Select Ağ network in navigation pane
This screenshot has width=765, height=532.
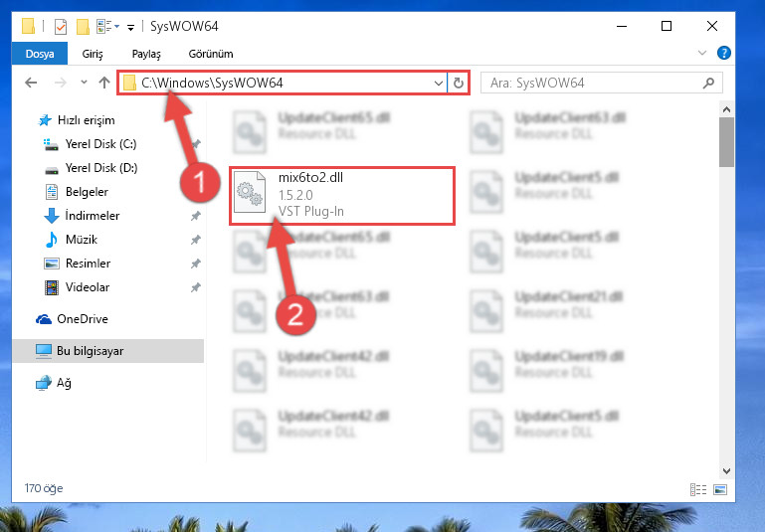click(64, 383)
